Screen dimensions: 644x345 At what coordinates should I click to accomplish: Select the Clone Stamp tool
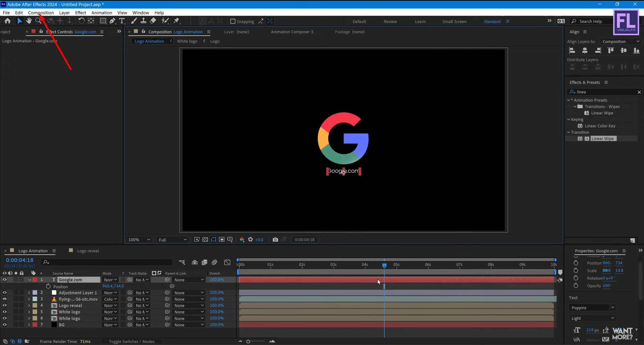click(x=143, y=21)
